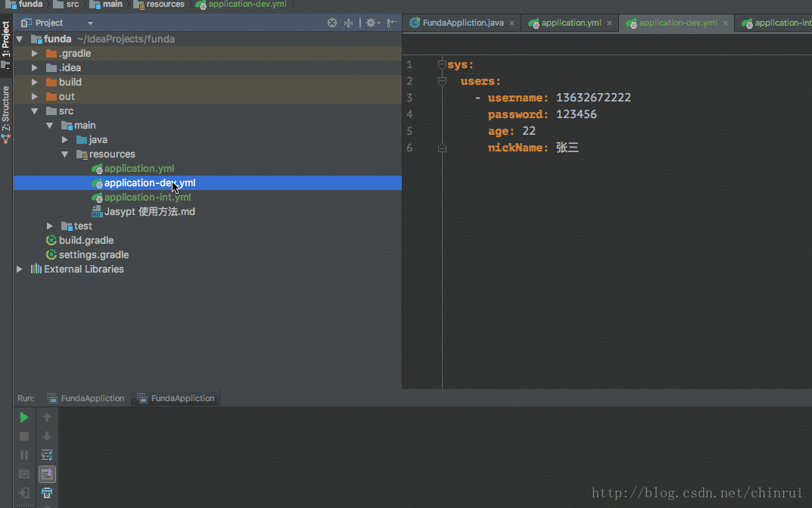Toggle scroll to end in console
The height and width of the screenshot is (508, 812).
coord(47,474)
